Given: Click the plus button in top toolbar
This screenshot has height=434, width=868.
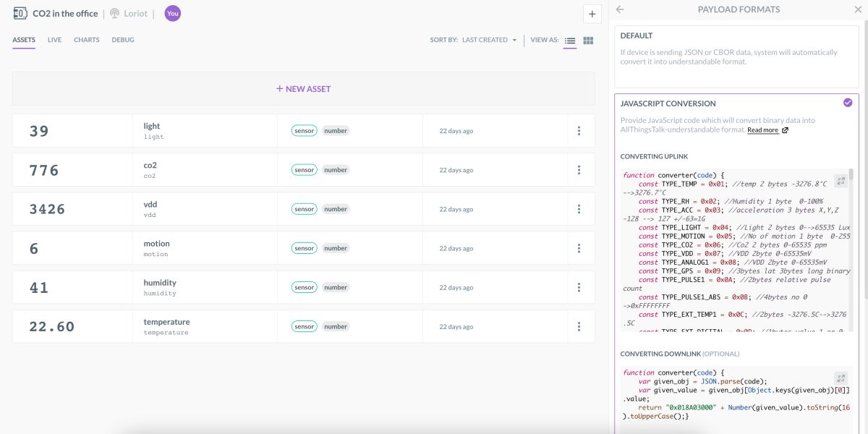Looking at the screenshot, I should 592,14.
